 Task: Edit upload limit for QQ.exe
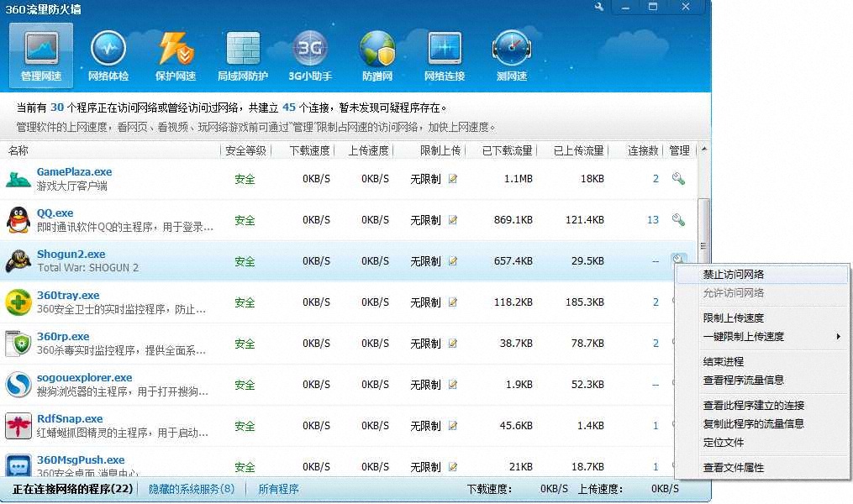(453, 220)
